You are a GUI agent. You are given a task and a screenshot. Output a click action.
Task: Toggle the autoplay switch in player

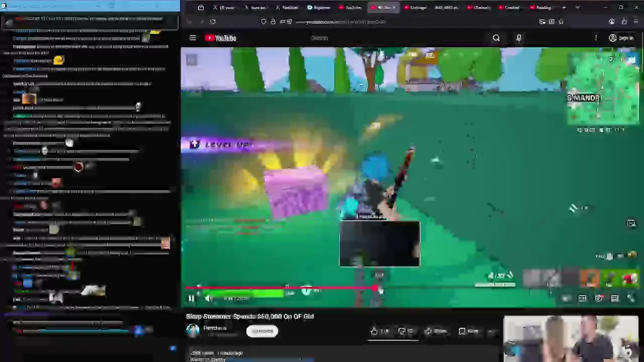(x=567, y=298)
